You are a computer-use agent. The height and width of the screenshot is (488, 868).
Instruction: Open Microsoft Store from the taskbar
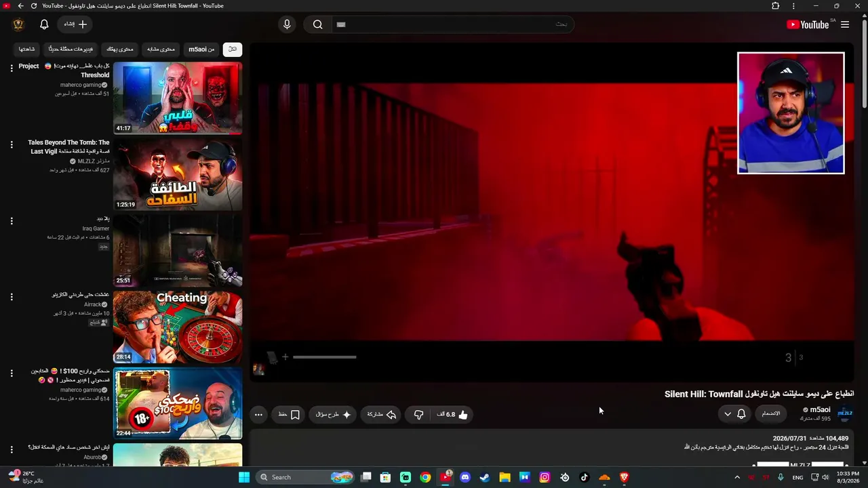pos(385,477)
